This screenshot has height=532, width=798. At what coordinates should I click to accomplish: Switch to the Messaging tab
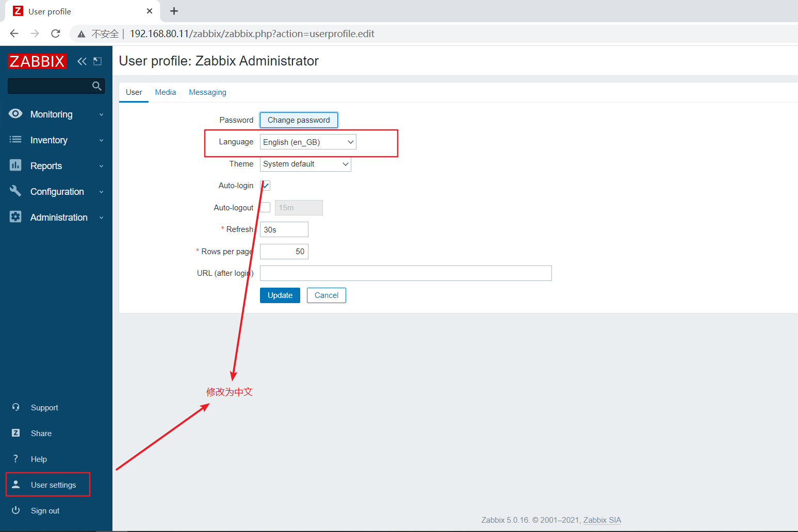pos(207,92)
